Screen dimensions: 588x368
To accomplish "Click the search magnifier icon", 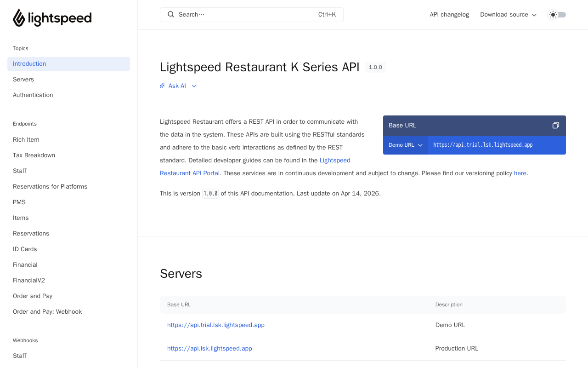I will [171, 15].
